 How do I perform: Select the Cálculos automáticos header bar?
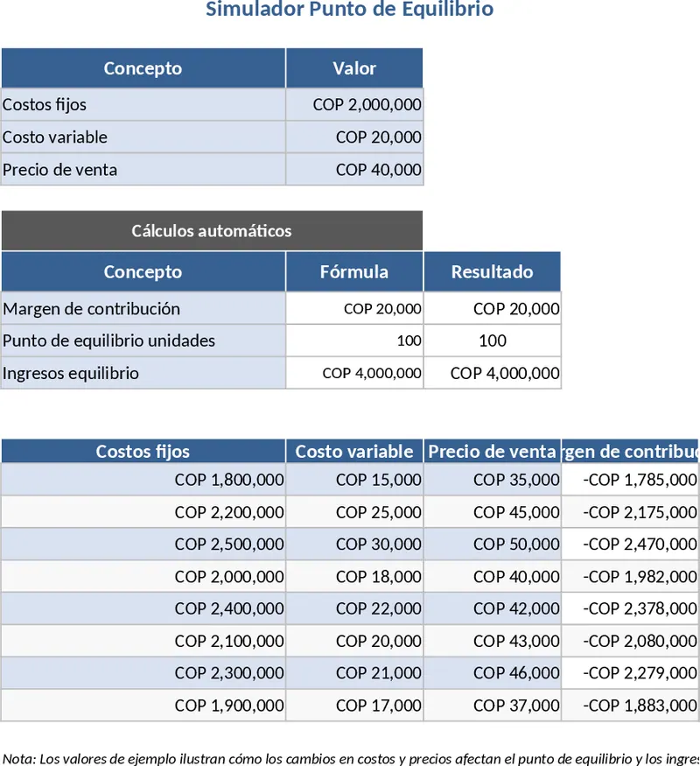(212, 231)
